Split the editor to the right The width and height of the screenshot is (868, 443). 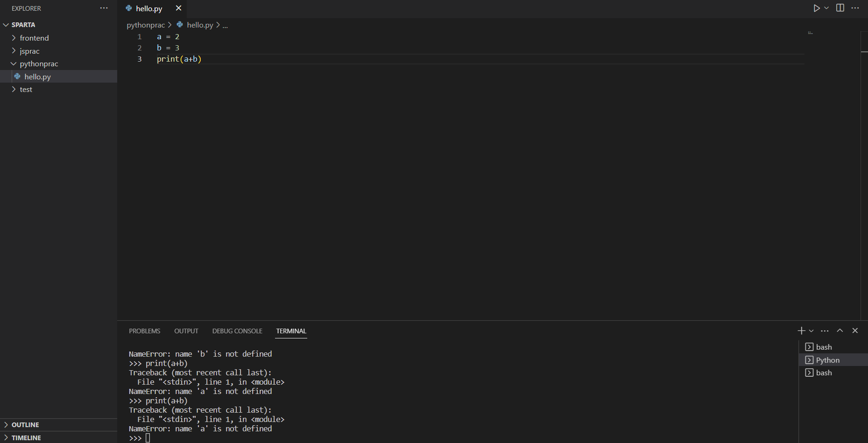tap(840, 8)
